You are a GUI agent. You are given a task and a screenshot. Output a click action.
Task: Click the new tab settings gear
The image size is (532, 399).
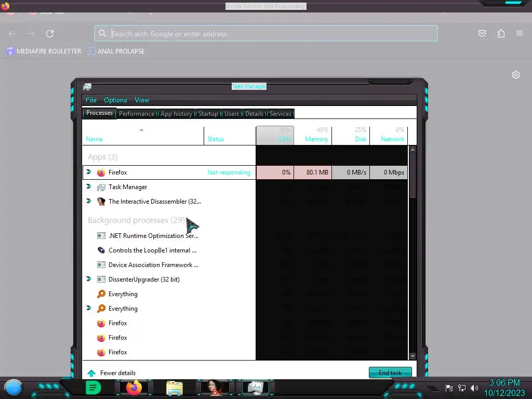pos(516,75)
